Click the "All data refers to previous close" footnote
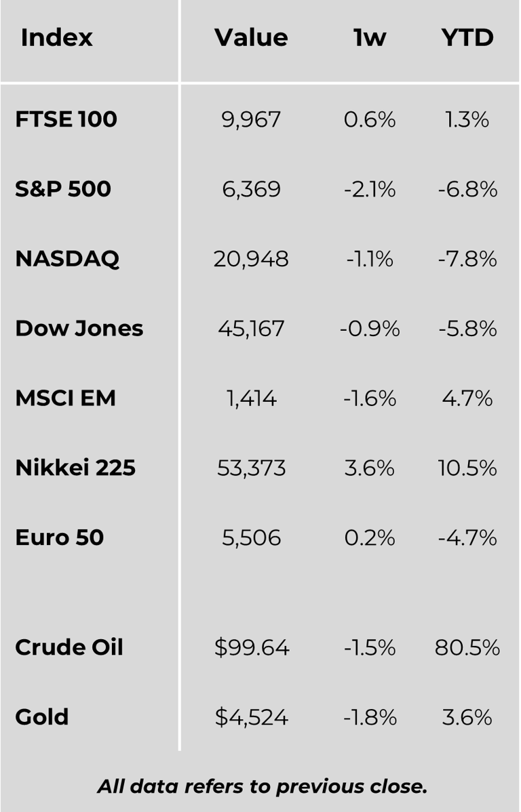The height and width of the screenshot is (812, 521). (x=263, y=786)
